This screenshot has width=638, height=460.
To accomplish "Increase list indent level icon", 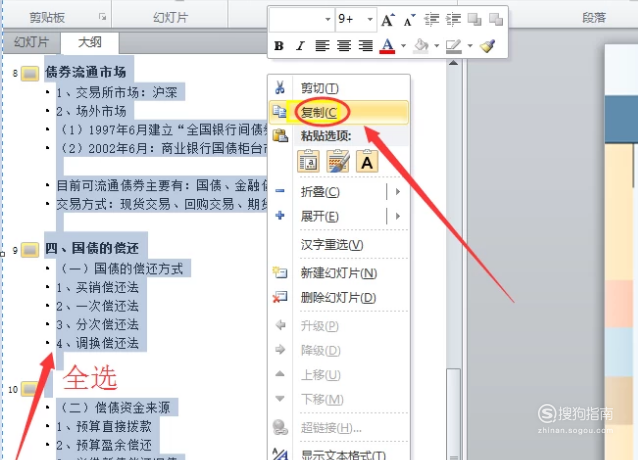I will click(x=453, y=20).
